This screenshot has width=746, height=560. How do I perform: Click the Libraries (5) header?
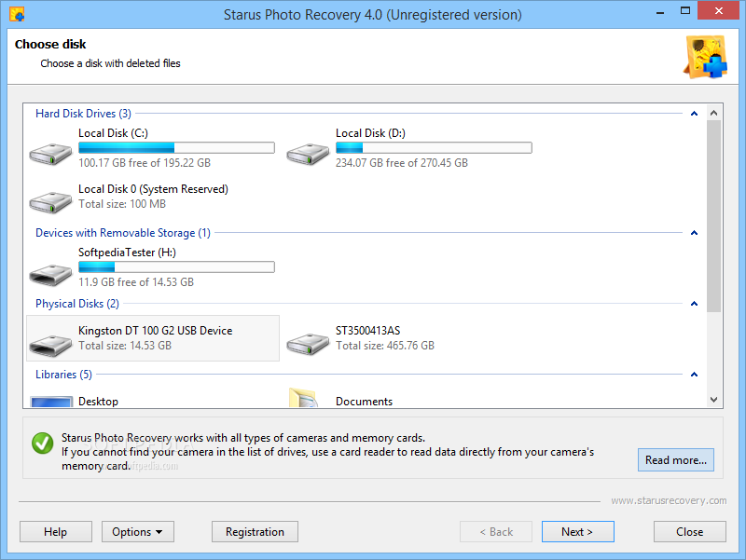pos(63,375)
